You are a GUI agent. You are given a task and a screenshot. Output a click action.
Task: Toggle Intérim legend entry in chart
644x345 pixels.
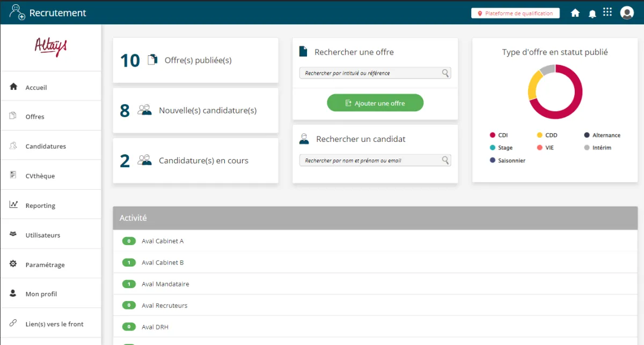pos(598,148)
